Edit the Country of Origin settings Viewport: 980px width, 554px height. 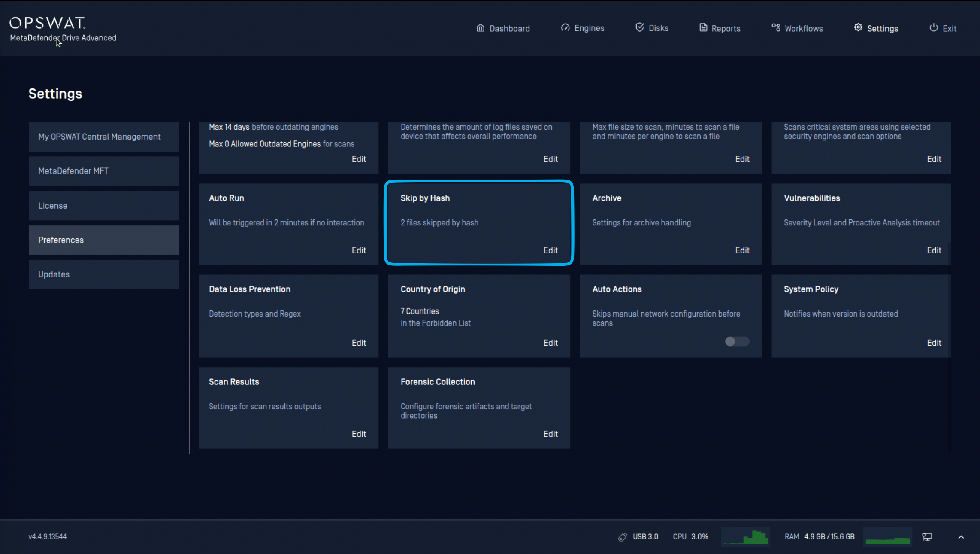click(550, 343)
